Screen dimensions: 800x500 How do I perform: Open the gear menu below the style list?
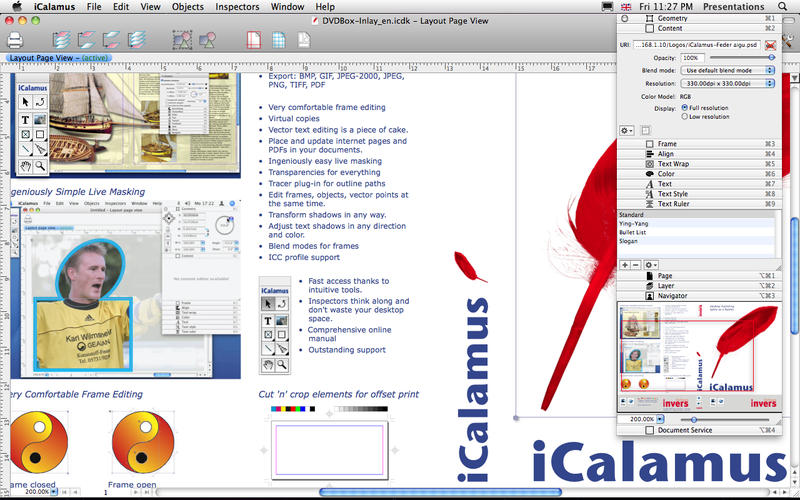(x=651, y=265)
